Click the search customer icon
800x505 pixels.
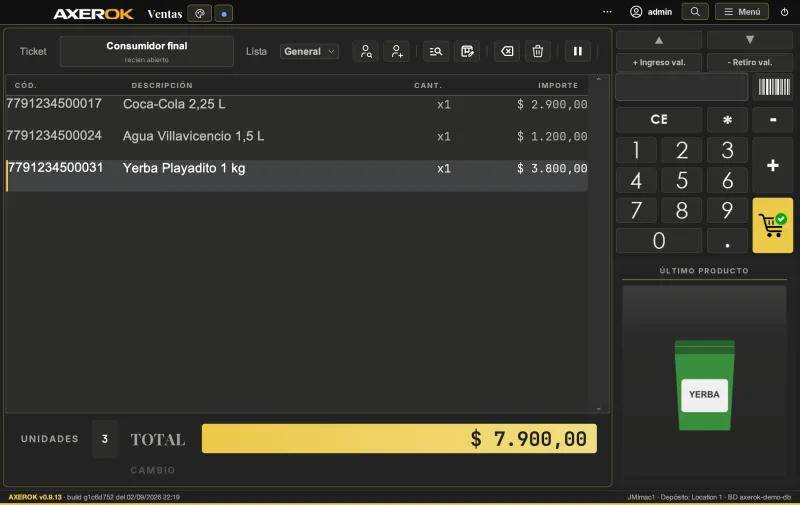click(366, 51)
